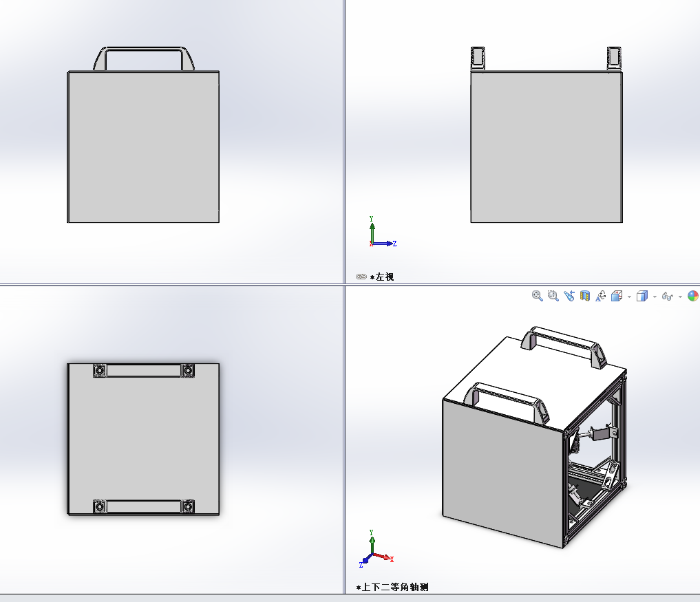Viewport: 700px width, 602px height.
Task: Click the Edit Appearance color ball icon
Action: pos(693,296)
